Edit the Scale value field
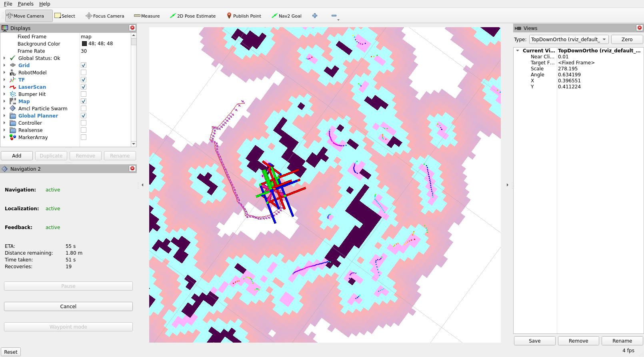The height and width of the screenshot is (357, 644). (600, 69)
